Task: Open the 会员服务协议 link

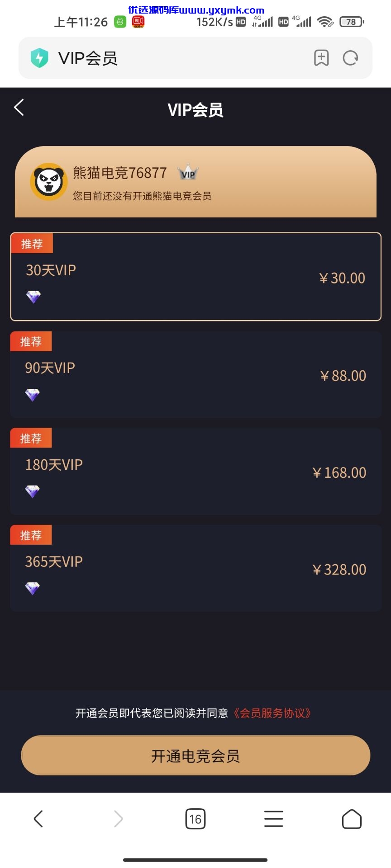Action: 272,713
